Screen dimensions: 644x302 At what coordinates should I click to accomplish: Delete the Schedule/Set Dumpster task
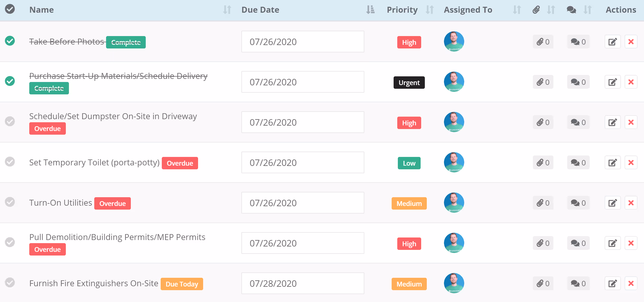click(x=631, y=122)
